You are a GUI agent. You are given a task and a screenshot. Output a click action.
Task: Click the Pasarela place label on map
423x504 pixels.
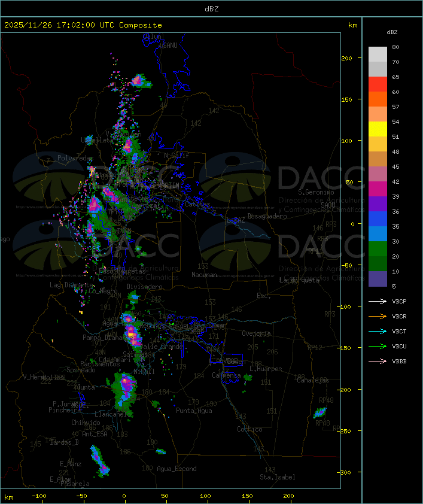[75, 484]
